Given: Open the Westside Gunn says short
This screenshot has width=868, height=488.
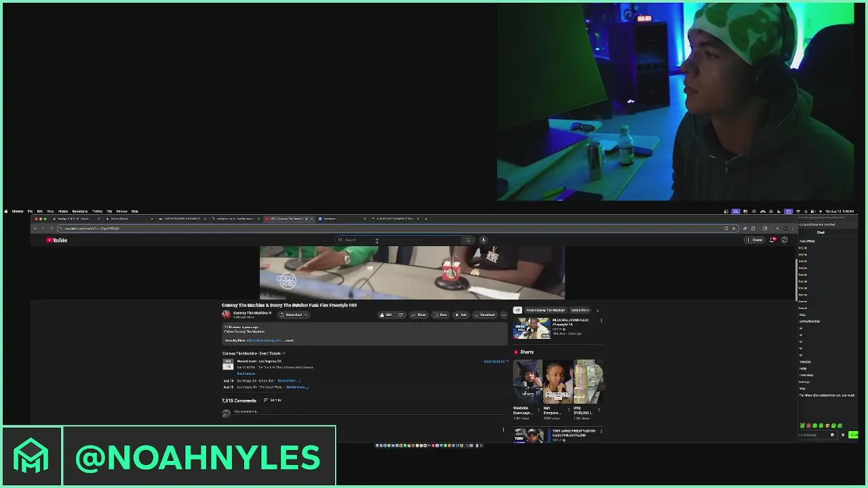Looking at the screenshot, I should coord(528,382).
